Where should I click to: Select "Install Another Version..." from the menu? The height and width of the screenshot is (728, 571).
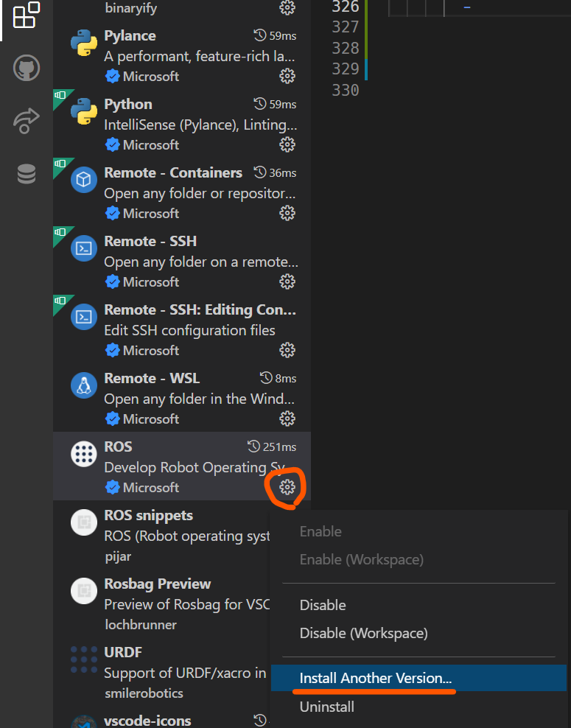[374, 678]
